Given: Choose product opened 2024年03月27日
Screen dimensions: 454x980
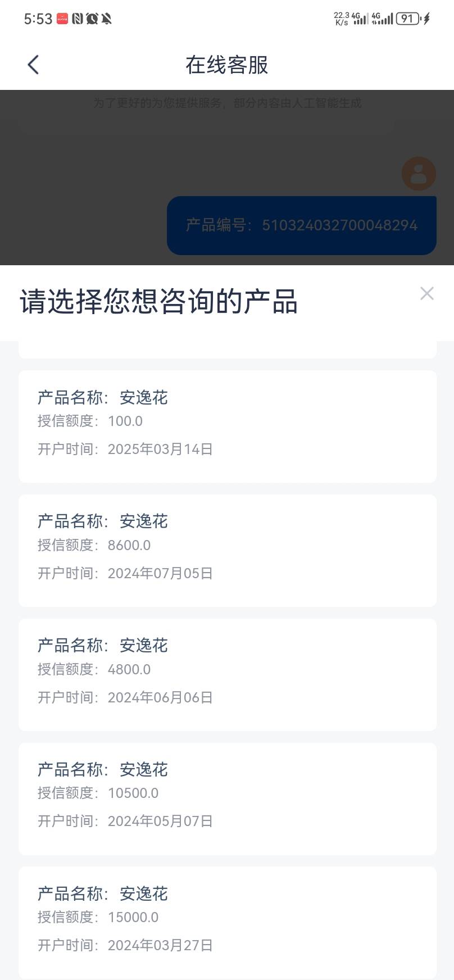Looking at the screenshot, I should 227,922.
